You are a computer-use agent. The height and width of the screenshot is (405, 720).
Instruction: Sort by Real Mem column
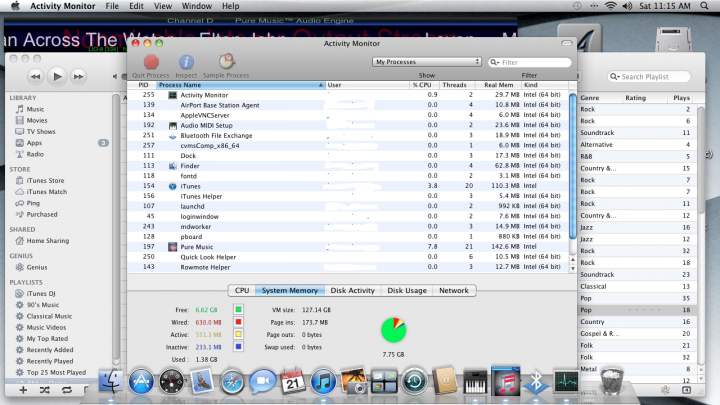499,85
